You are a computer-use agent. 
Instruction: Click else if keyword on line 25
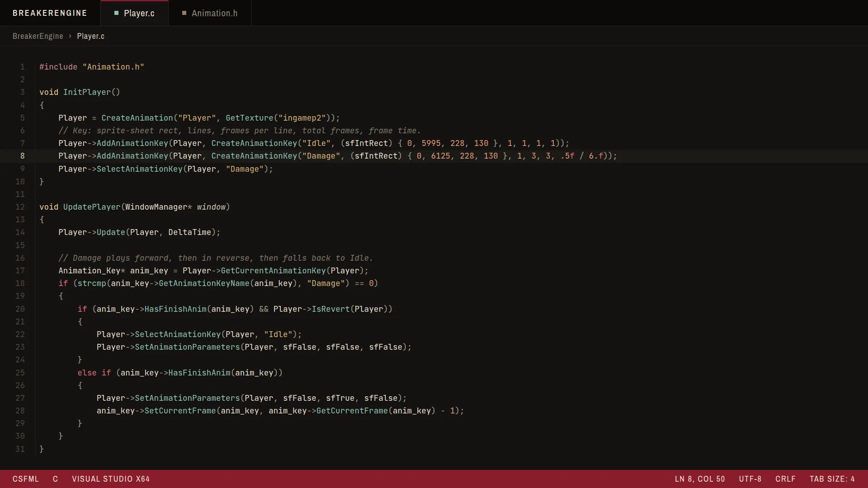[x=94, y=373]
